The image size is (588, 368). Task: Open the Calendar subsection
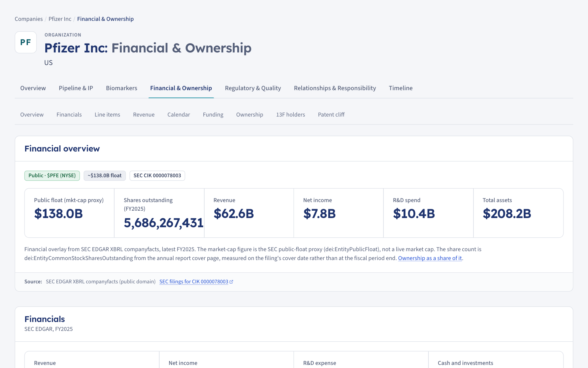coord(179,115)
